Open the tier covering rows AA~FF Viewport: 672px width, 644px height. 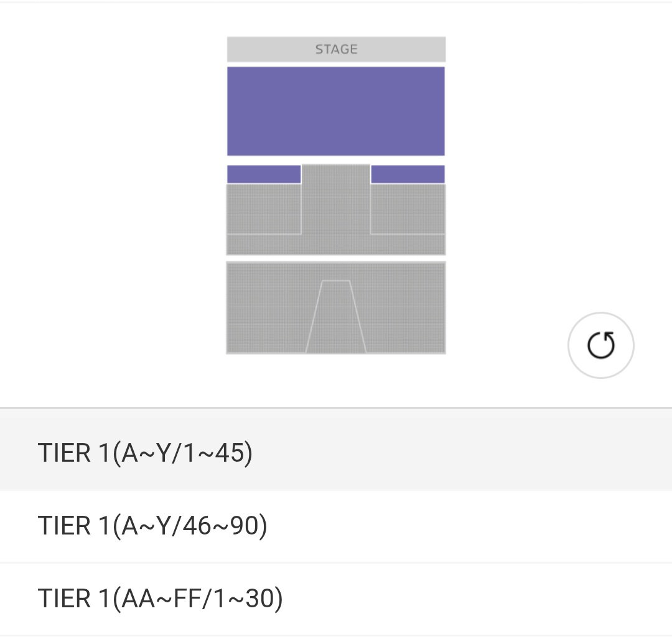click(x=336, y=599)
